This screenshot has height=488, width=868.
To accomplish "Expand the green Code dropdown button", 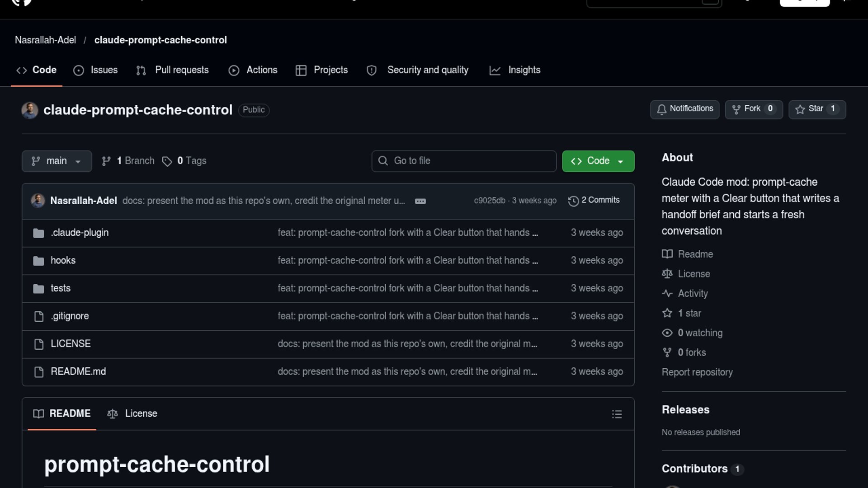I will click(x=598, y=161).
